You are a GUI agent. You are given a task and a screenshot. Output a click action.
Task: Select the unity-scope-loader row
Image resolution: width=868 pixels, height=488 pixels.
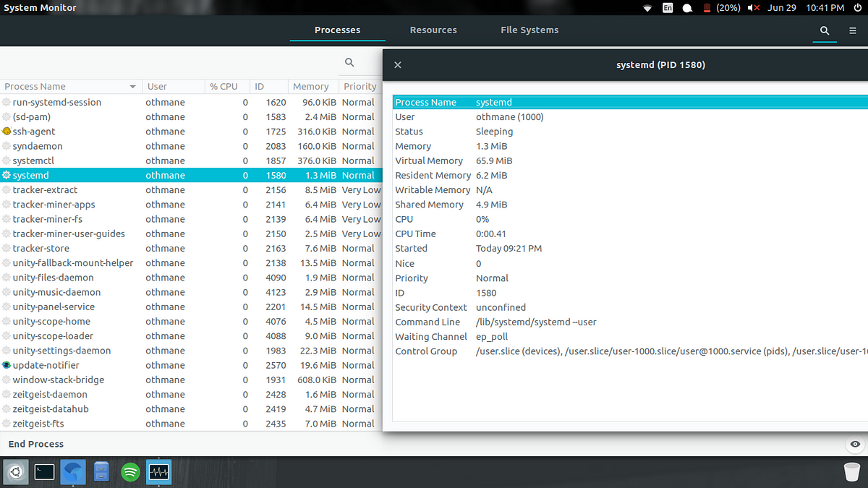191,336
